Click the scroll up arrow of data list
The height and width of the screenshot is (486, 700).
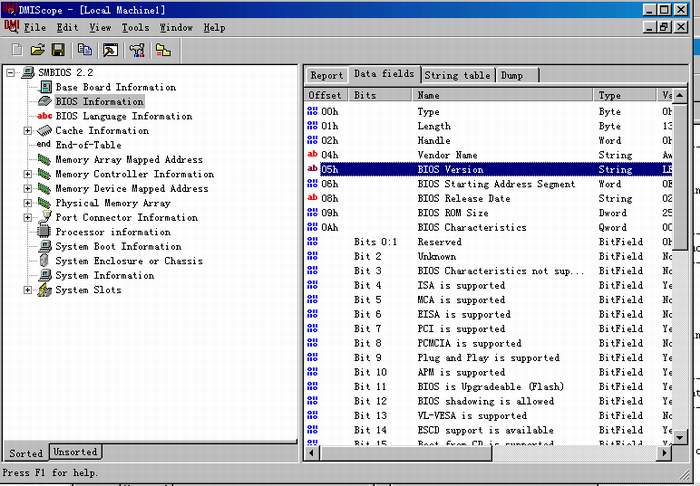(679, 95)
